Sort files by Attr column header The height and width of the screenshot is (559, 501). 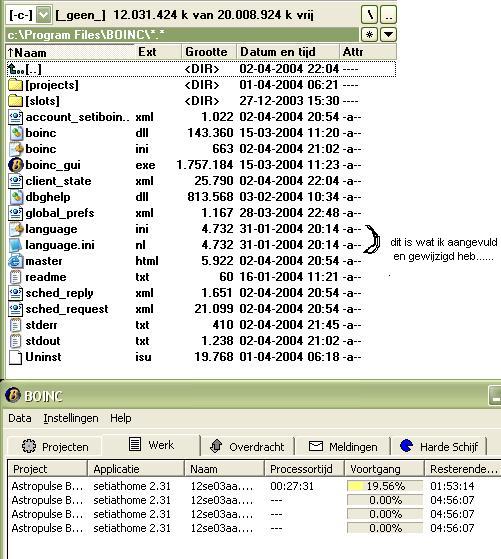tap(368, 52)
